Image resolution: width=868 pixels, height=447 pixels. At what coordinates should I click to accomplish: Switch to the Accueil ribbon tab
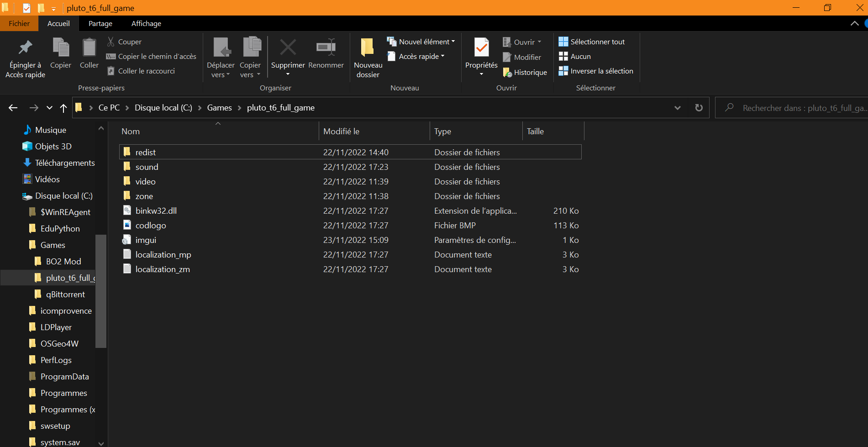tap(58, 23)
